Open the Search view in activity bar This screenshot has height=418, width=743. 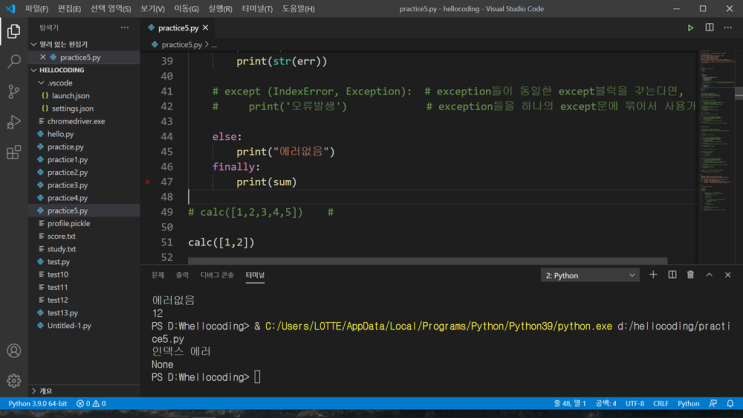14,61
